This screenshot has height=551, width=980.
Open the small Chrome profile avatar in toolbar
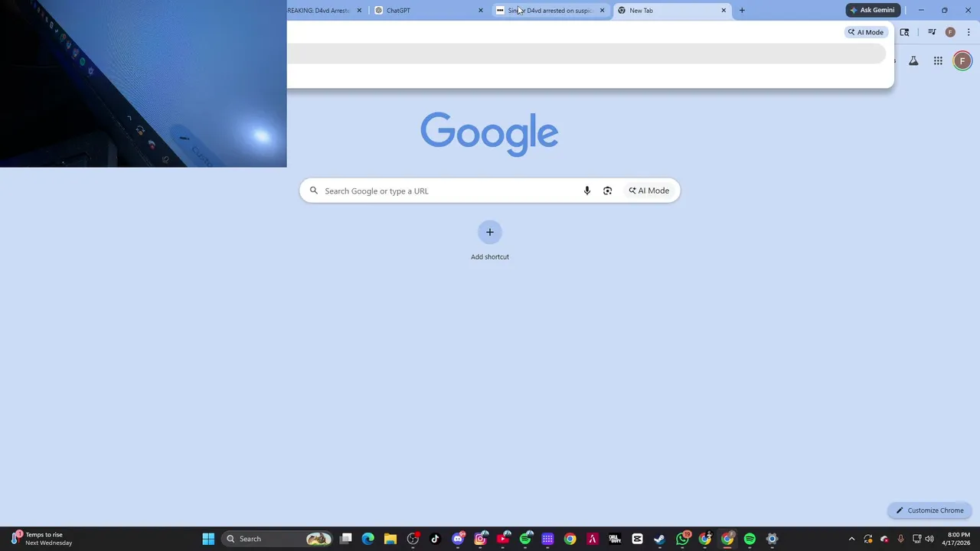950,32
